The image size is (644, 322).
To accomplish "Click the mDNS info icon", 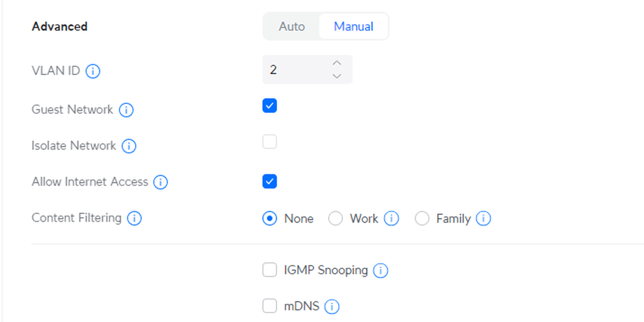I will 332,307.
